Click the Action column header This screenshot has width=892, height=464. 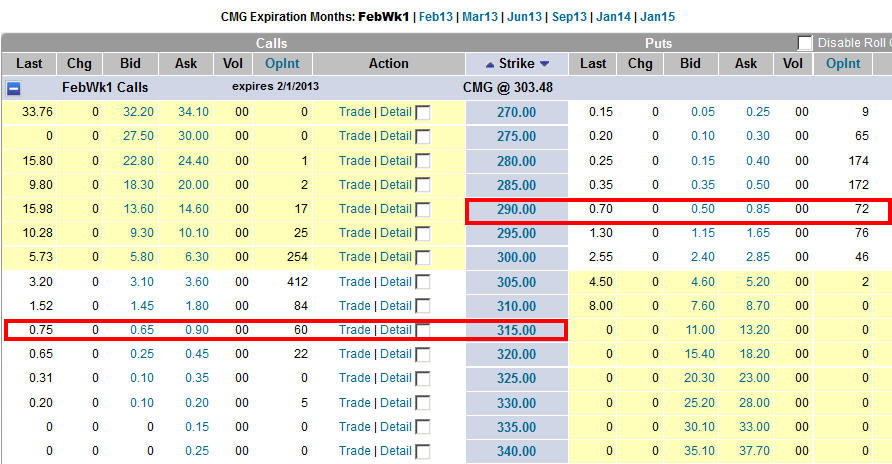pos(389,64)
